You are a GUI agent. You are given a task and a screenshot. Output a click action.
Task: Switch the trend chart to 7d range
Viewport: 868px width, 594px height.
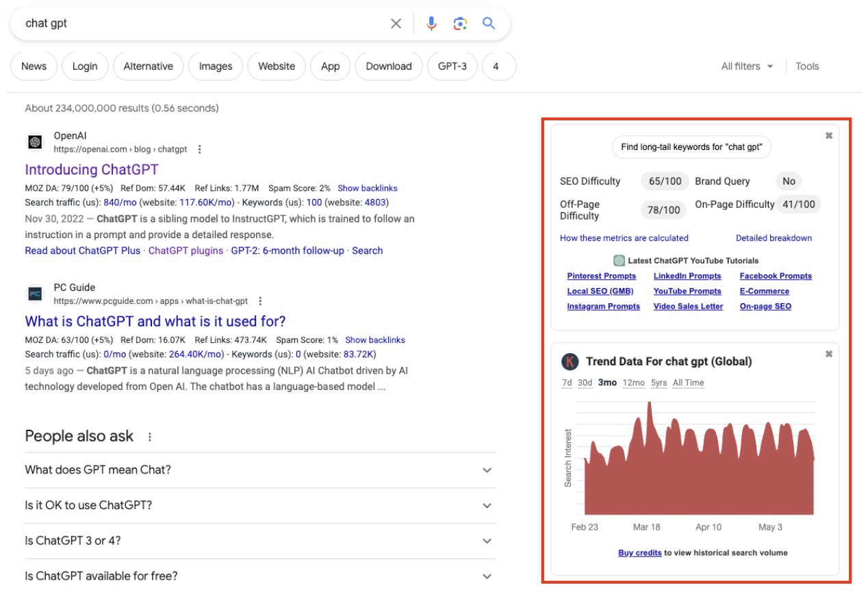pos(567,383)
